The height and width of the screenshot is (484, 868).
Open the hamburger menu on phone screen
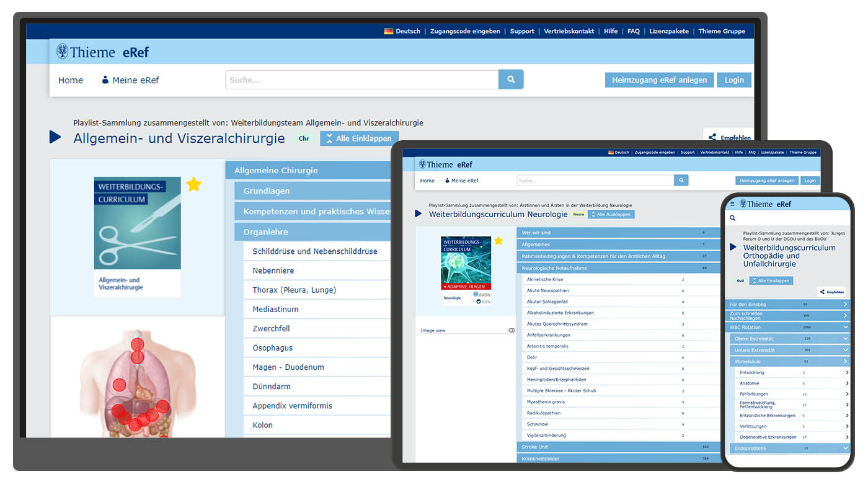pyautogui.click(x=732, y=204)
